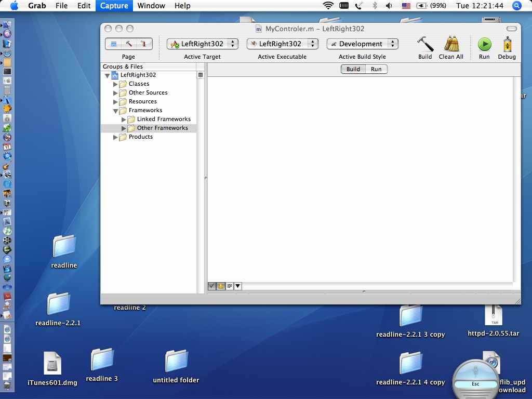Switch to the Build page hammer icon

click(x=129, y=44)
